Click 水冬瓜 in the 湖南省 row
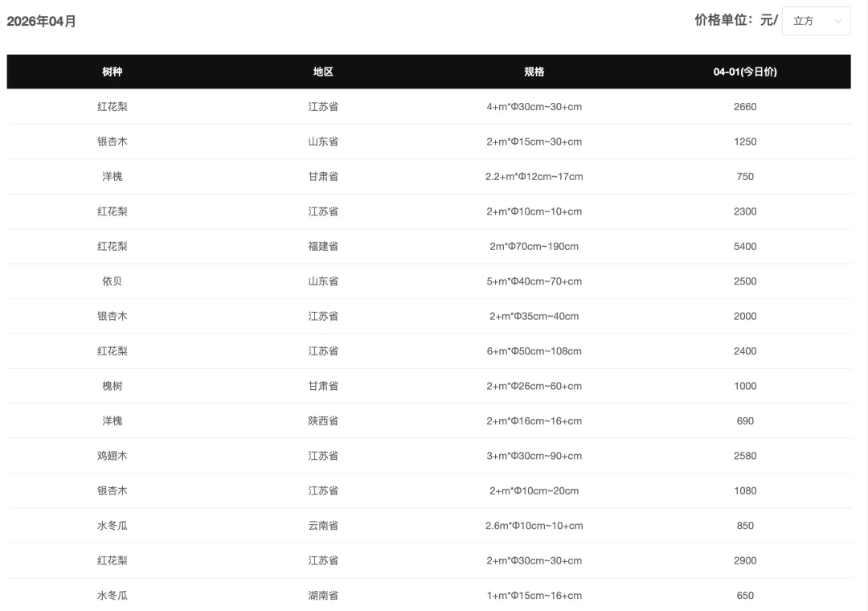The width and height of the screenshot is (868, 611). [x=112, y=595]
